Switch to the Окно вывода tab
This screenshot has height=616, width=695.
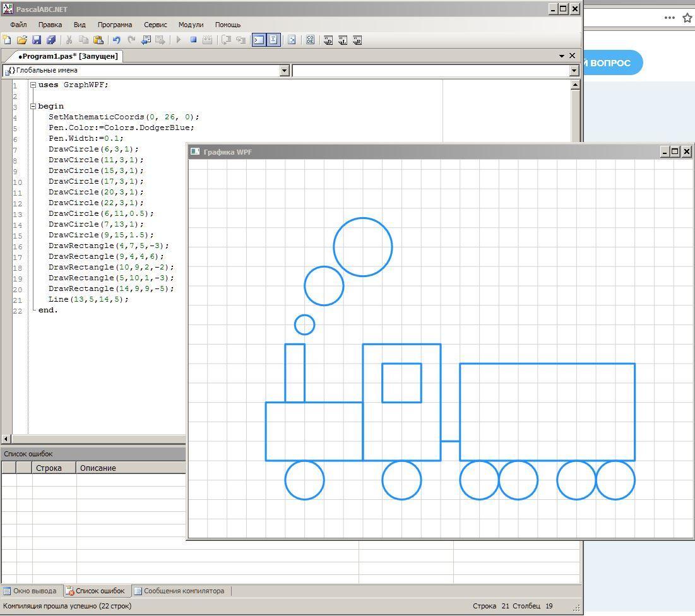pyautogui.click(x=34, y=591)
